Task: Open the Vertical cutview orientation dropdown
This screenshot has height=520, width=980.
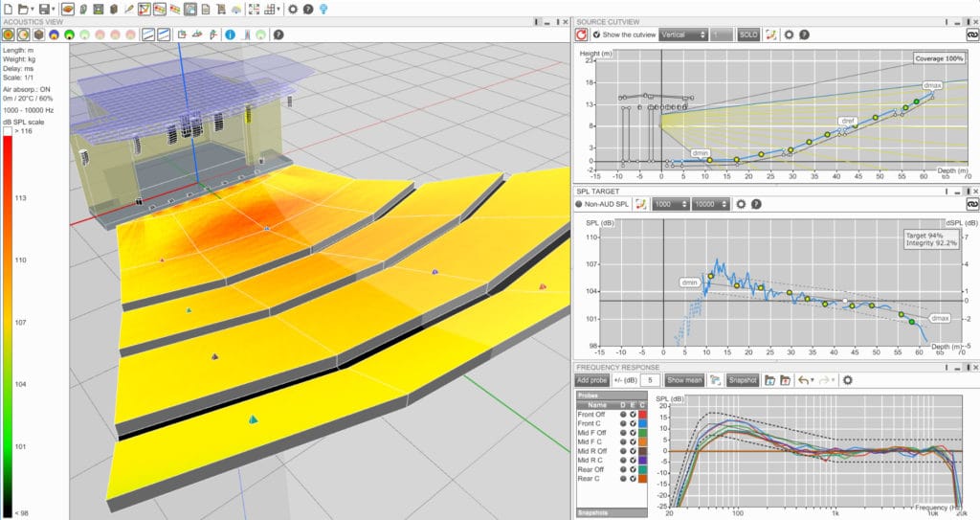Action: 682,34
